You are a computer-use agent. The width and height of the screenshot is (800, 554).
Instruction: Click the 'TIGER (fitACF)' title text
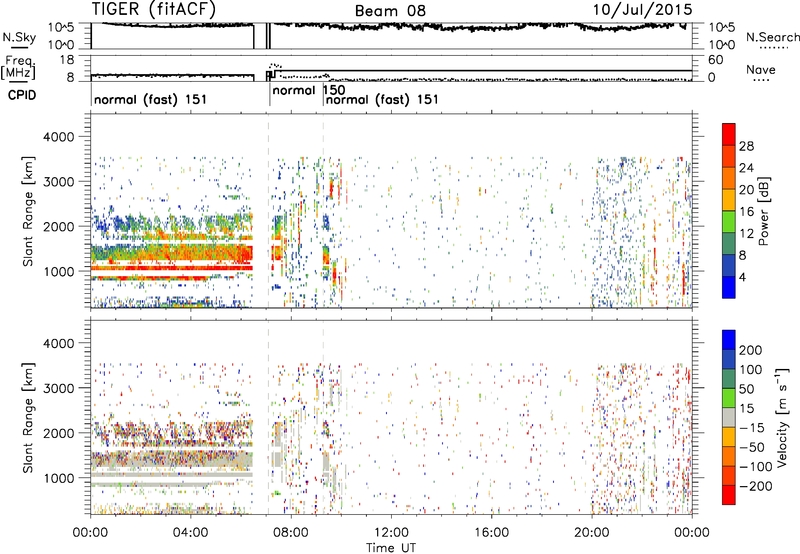pyautogui.click(x=154, y=9)
